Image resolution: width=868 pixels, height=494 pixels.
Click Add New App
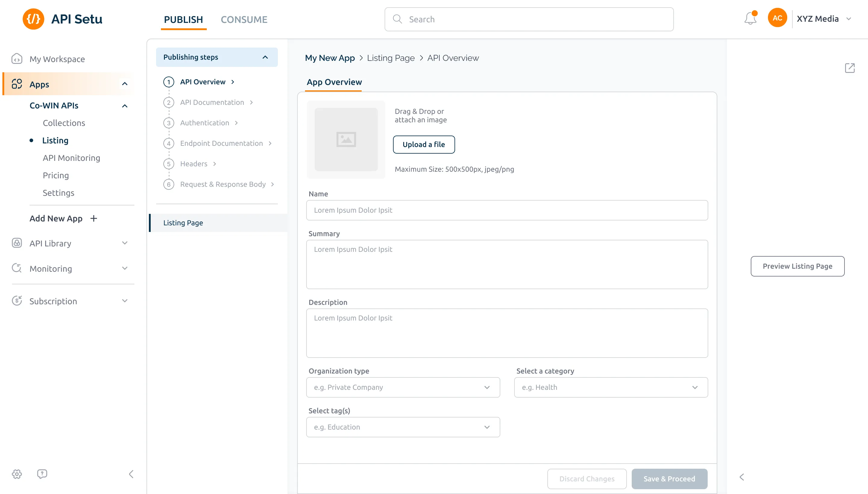56,218
